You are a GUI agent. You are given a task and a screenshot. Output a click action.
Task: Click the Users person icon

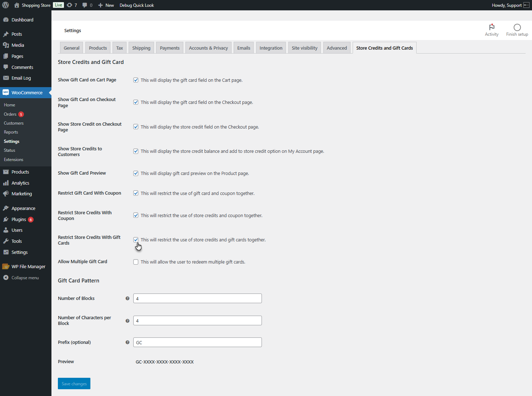click(6, 230)
